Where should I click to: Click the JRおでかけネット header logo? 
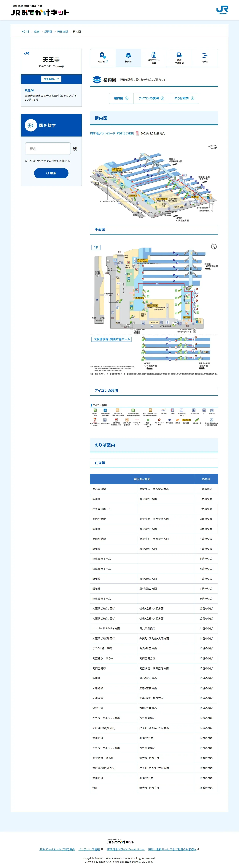click(39, 10)
